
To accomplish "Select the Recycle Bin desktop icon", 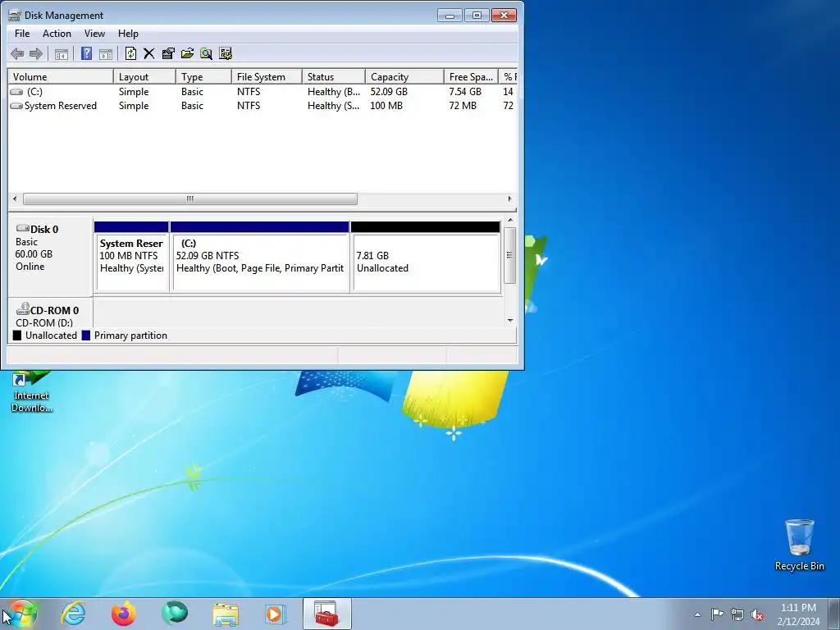I will coord(799,545).
